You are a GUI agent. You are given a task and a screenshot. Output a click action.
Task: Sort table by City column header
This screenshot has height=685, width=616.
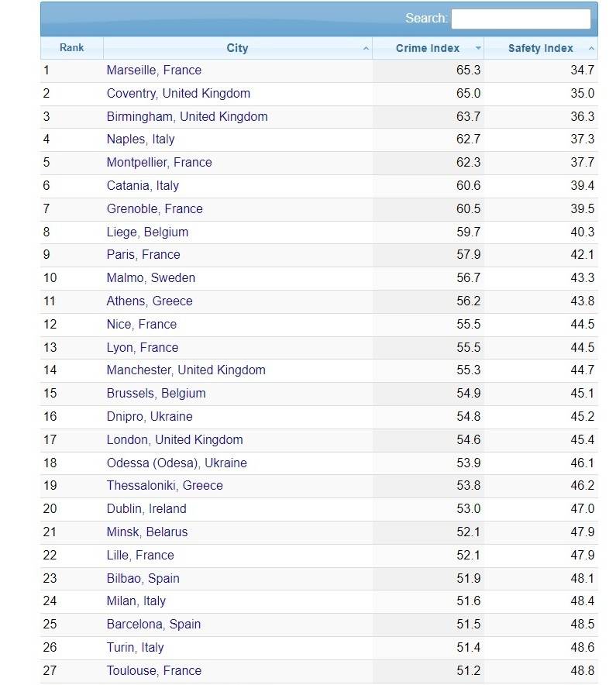[238, 48]
